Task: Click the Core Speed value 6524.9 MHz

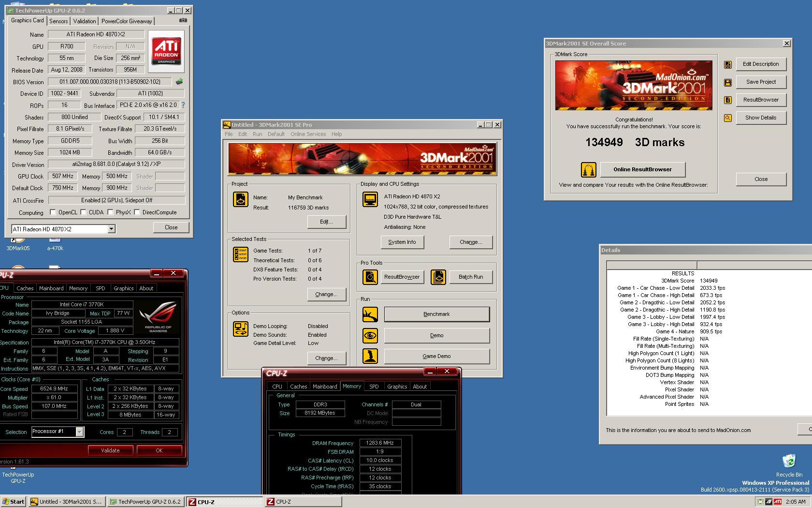Action: [54, 388]
